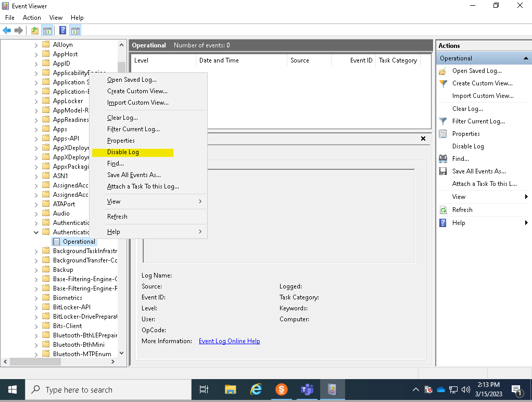Screen dimensions: 532x402
Task: Open the Action menu
Action: [x=32, y=17]
